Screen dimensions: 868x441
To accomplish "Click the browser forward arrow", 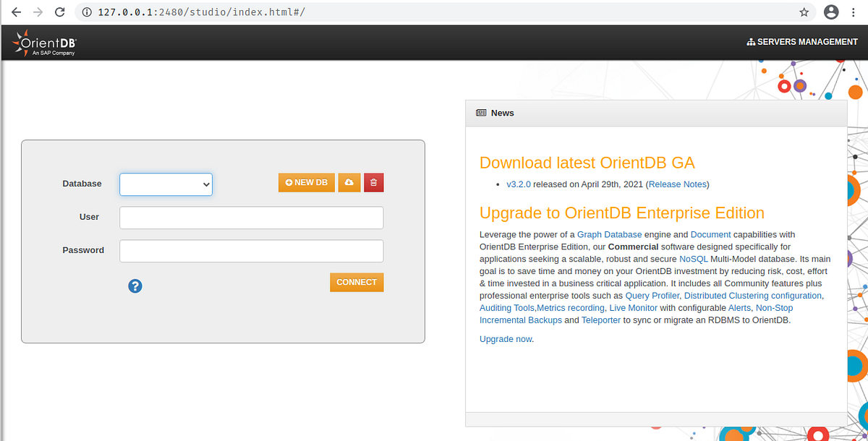I will click(38, 12).
